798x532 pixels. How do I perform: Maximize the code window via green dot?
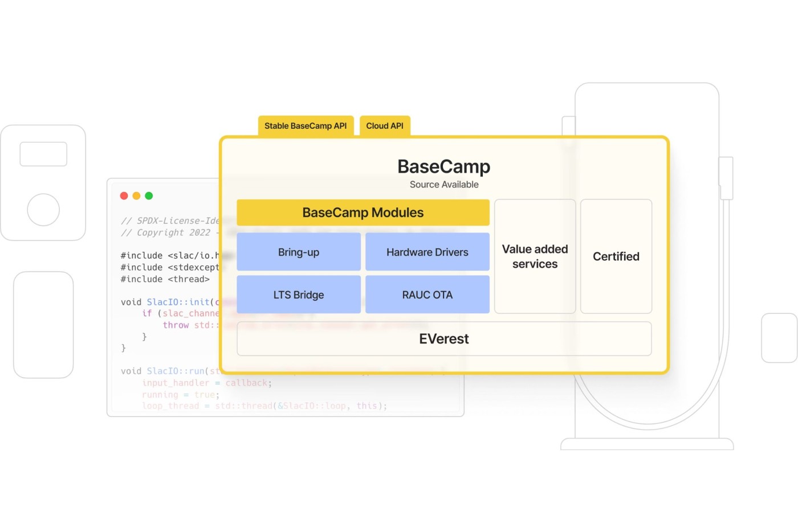click(149, 196)
